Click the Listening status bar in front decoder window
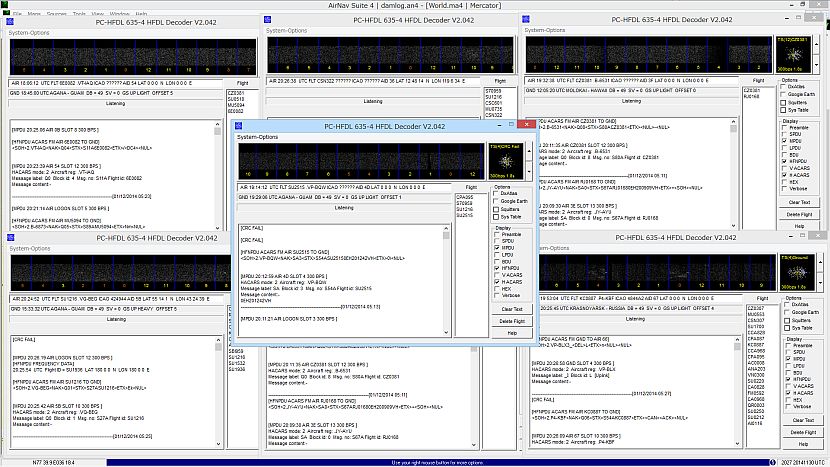830x467 pixels. [x=344, y=208]
